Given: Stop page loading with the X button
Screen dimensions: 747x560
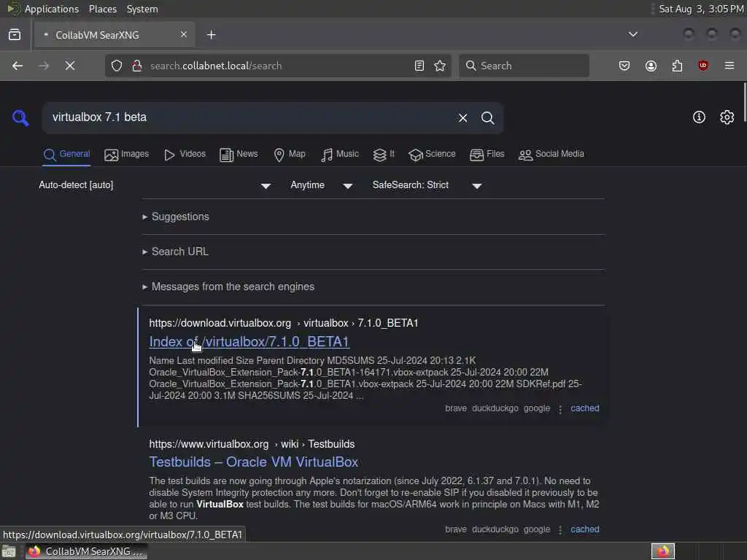Looking at the screenshot, I should [70, 66].
